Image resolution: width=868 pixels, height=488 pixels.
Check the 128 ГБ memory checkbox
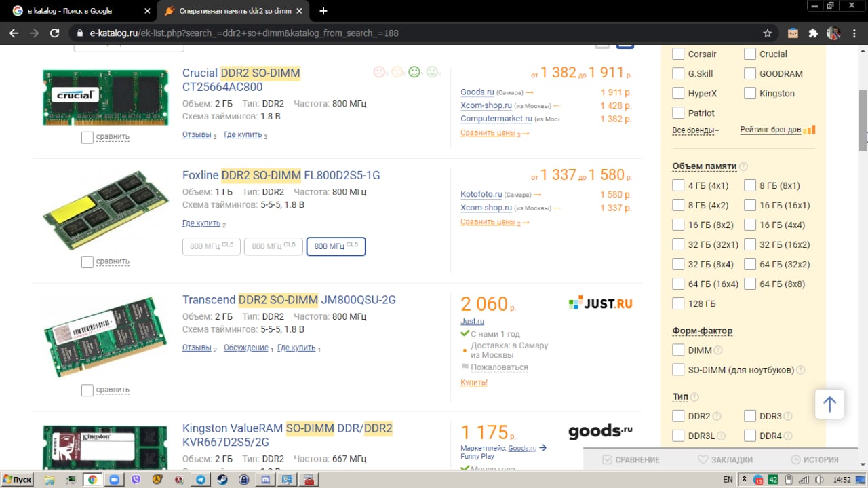pyautogui.click(x=678, y=303)
